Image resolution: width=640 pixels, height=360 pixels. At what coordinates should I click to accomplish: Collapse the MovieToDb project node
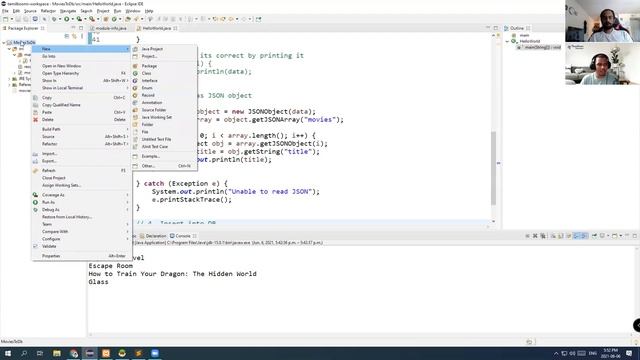click(x=4, y=42)
